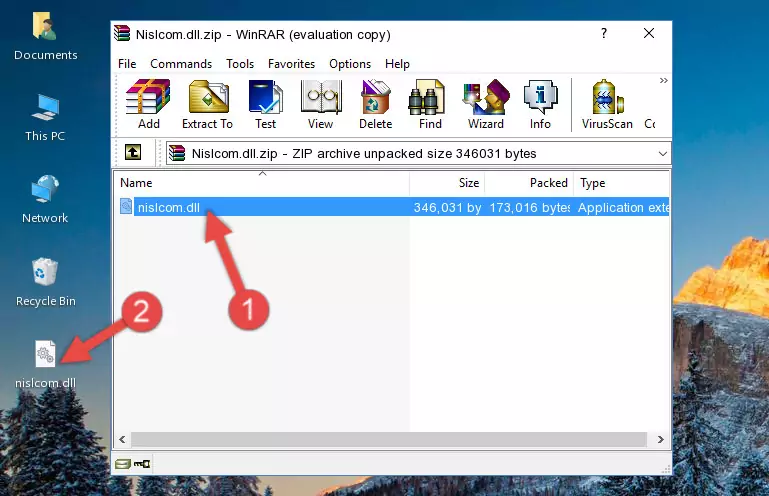Click the Delete toolbar icon
Screen dimensions: 769x496
point(376,104)
